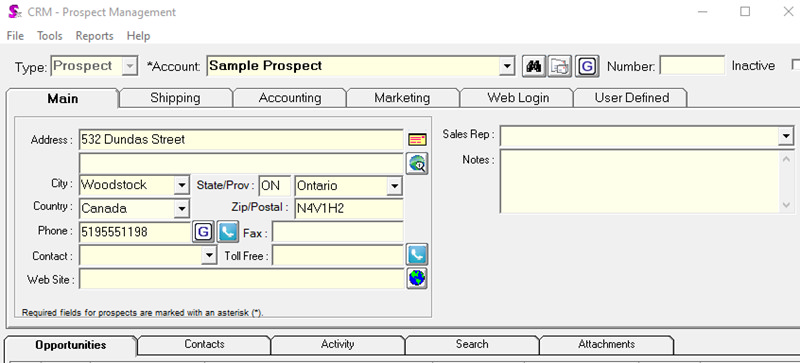Open the Web Site with the globe icon
This screenshot has width=800, height=363.
[x=417, y=278]
